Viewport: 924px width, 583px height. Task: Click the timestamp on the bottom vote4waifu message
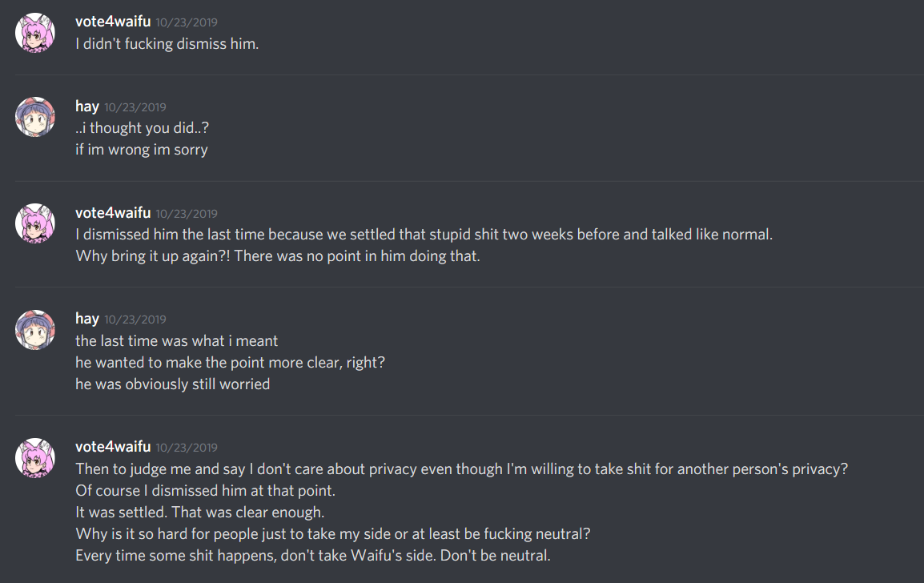click(187, 448)
